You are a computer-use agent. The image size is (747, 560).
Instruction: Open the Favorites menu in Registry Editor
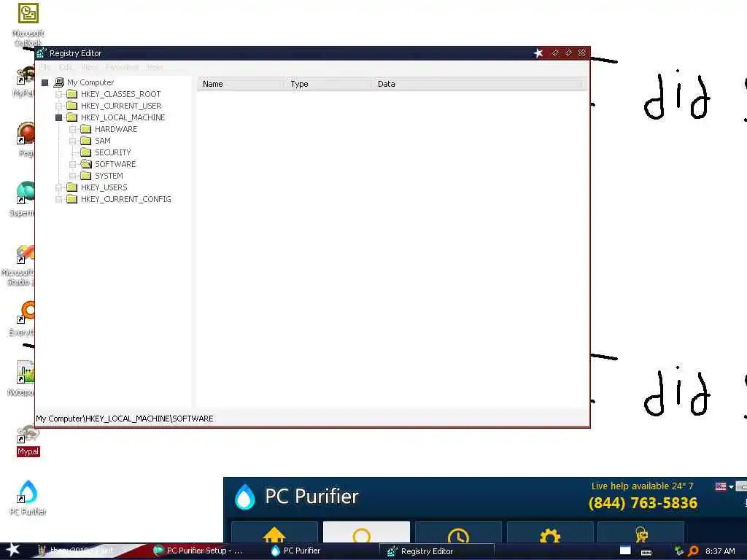[x=122, y=67]
